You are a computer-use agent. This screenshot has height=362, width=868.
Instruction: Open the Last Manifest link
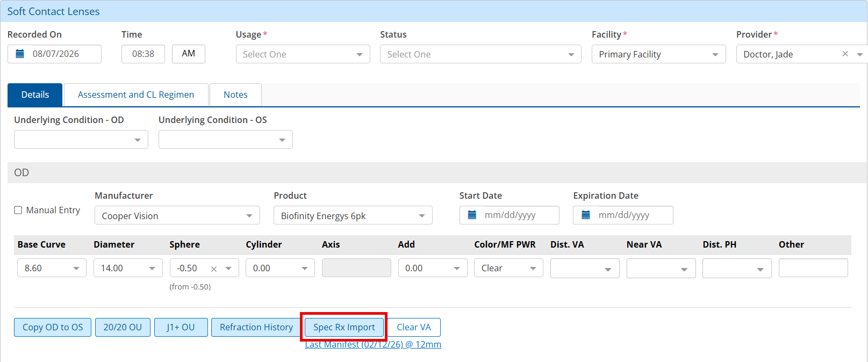373,345
